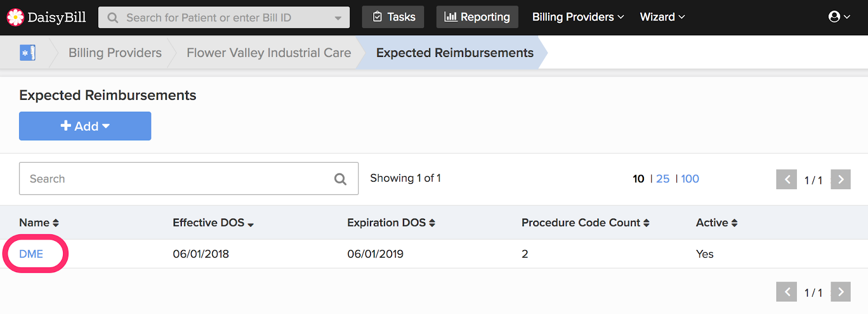Expand the Wizard menu
This screenshot has height=314, width=868.
[662, 17]
